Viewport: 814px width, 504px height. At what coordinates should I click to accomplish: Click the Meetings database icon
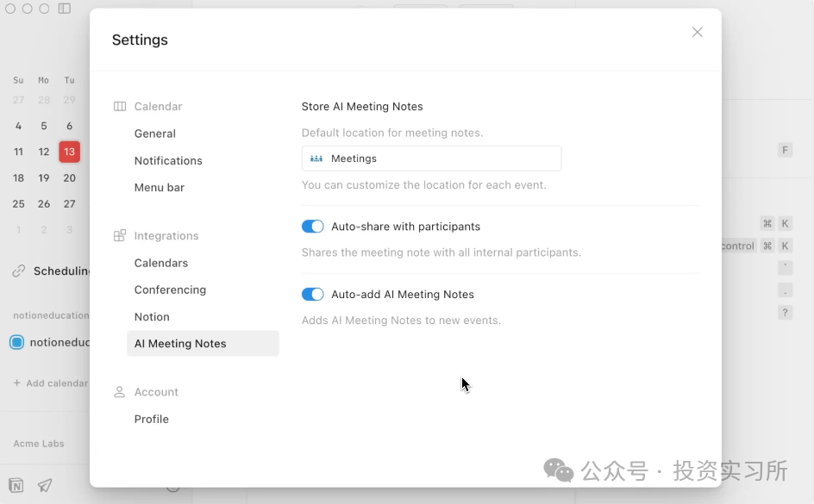(316, 159)
